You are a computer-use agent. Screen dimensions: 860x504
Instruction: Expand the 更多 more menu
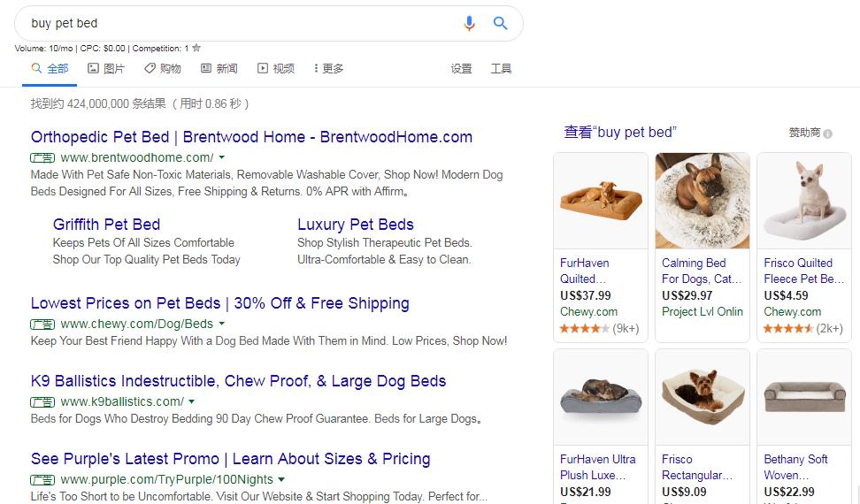[328, 68]
